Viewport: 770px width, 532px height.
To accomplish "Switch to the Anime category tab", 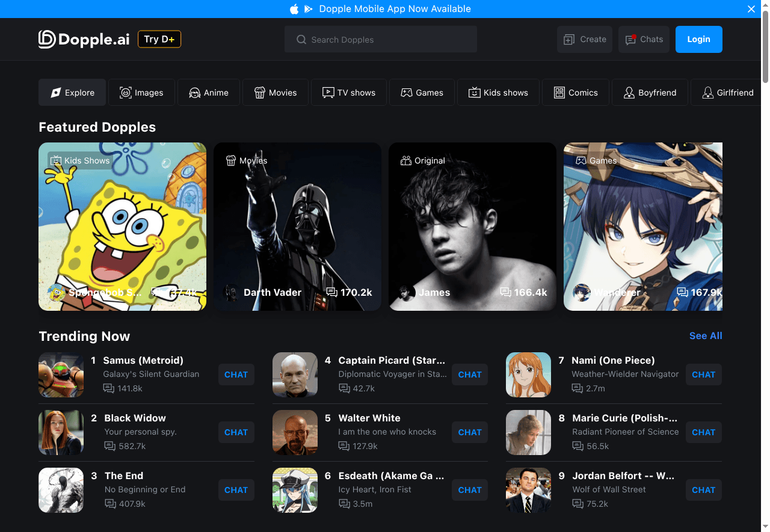I will coord(209,93).
